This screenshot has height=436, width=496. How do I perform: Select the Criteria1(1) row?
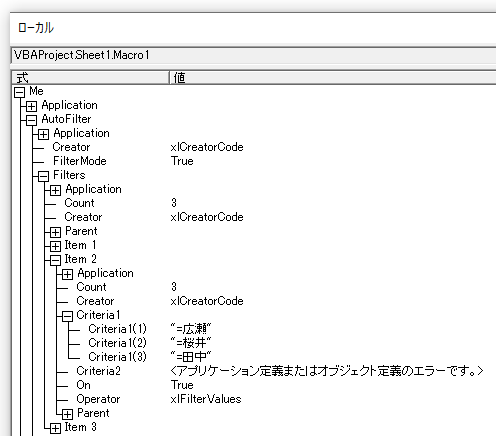pos(253,329)
